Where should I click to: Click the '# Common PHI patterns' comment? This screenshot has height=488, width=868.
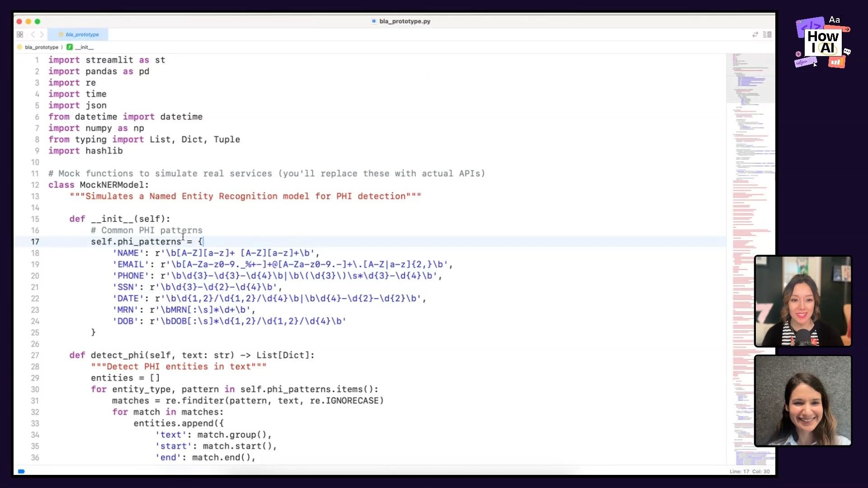(146, 230)
